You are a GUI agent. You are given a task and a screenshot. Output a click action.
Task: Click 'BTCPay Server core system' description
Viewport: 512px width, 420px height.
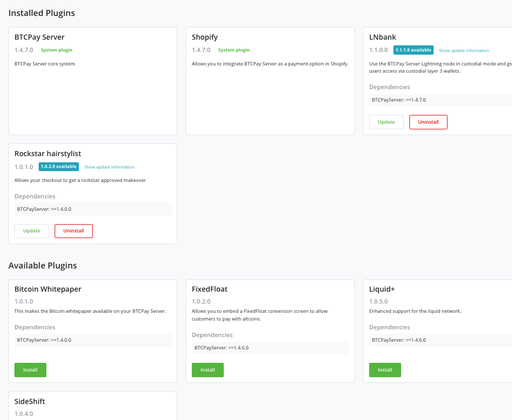point(45,64)
